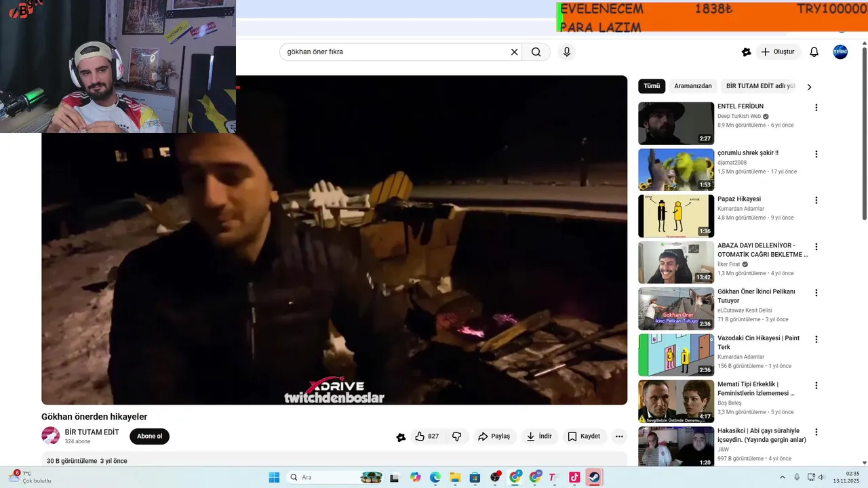The width and height of the screenshot is (868, 488).
Task: Click the extension icon beside like button
Action: tap(401, 437)
